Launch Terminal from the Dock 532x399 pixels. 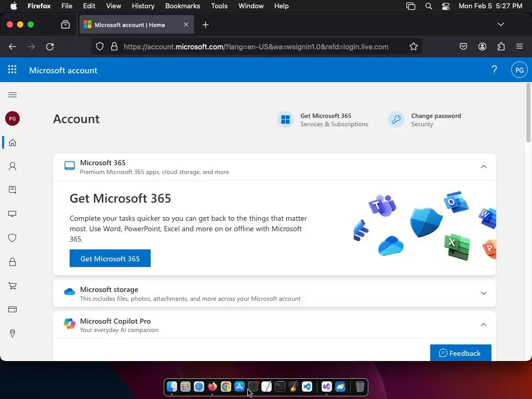[x=280, y=387]
